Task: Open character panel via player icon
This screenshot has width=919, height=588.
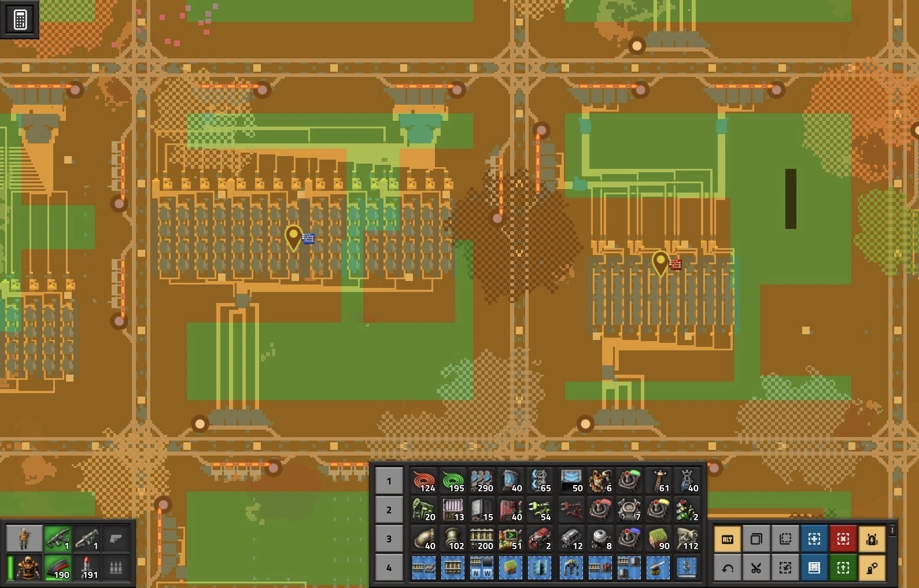Action: coord(24,539)
